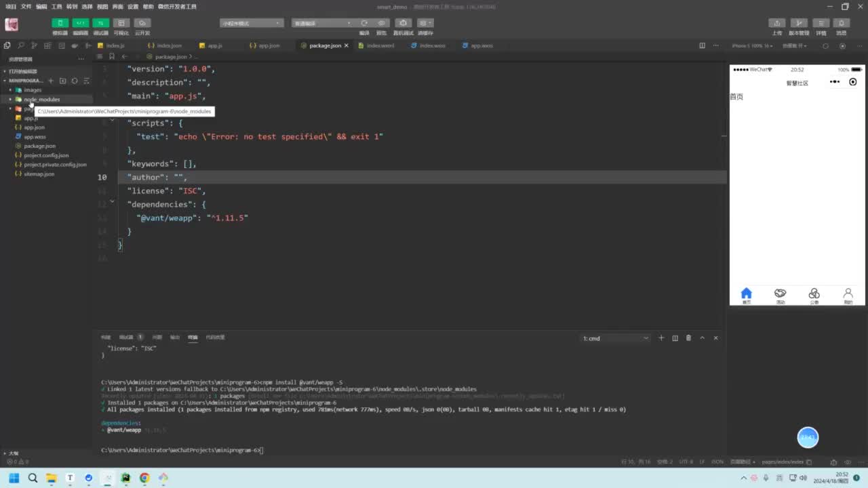Viewport: 868px width, 488px height.
Task: Open the 项目 menu
Action: coord(11,7)
